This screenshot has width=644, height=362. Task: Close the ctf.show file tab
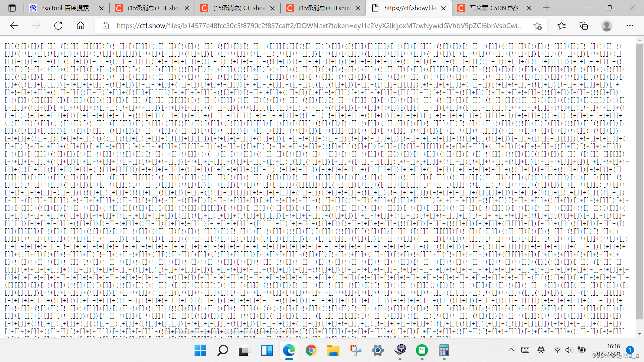tap(443, 8)
